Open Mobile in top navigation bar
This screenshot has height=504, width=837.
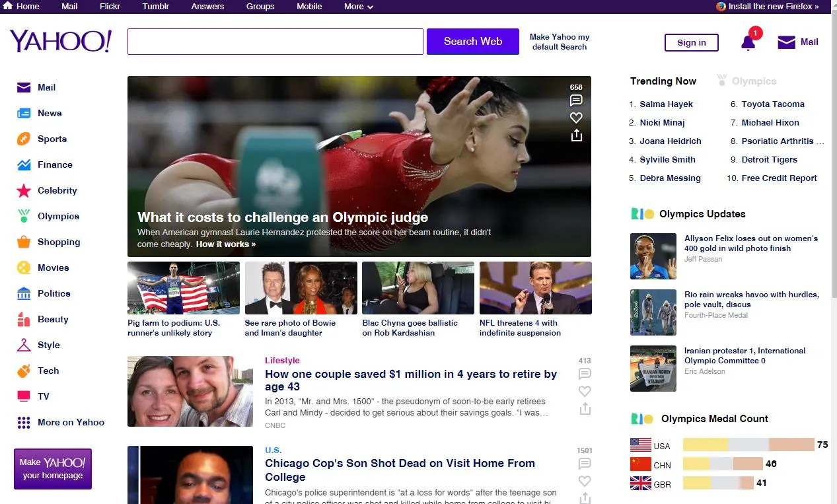(309, 7)
